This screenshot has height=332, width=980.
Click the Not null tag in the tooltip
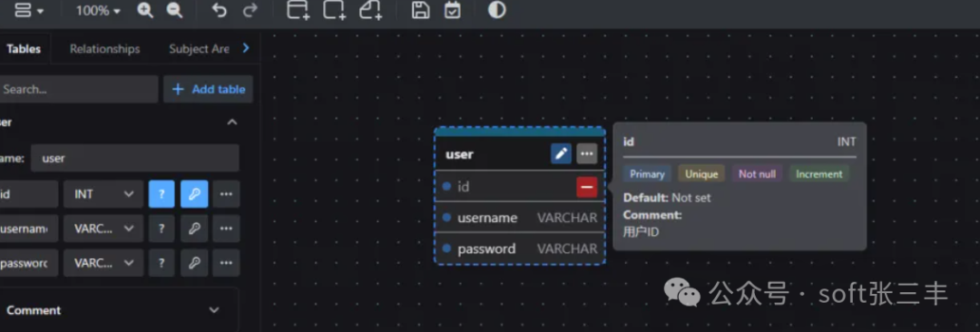757,174
